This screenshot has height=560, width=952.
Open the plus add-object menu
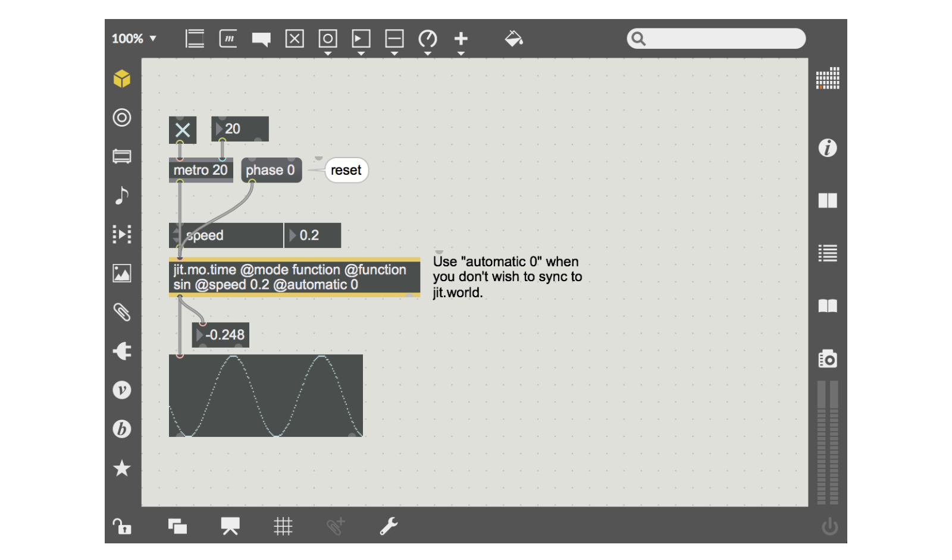(x=461, y=39)
